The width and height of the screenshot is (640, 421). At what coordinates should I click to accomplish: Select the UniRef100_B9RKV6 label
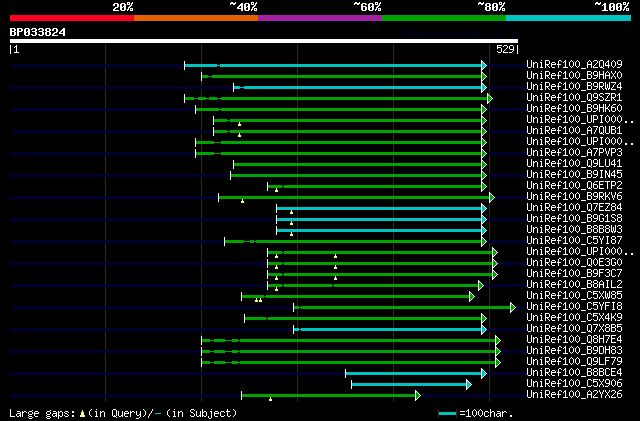[574, 197]
